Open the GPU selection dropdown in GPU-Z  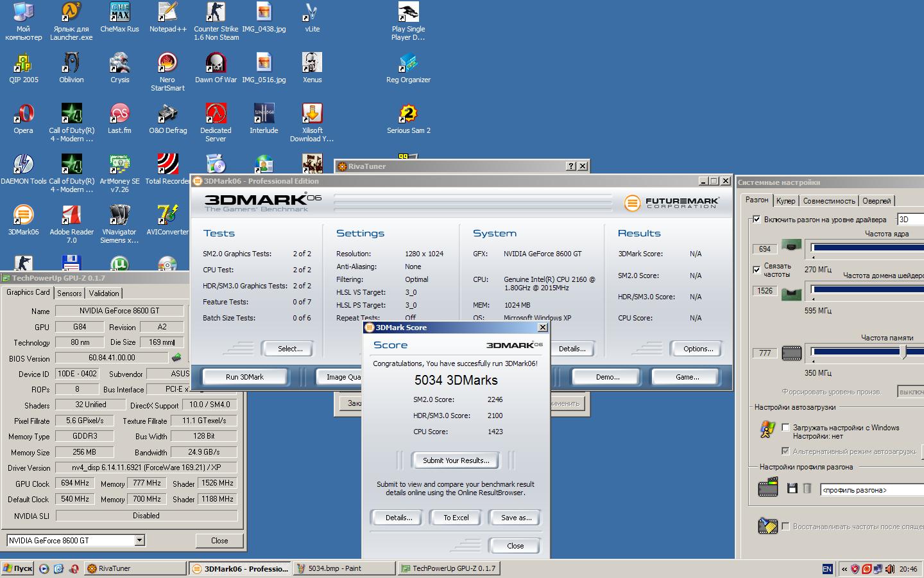click(139, 541)
